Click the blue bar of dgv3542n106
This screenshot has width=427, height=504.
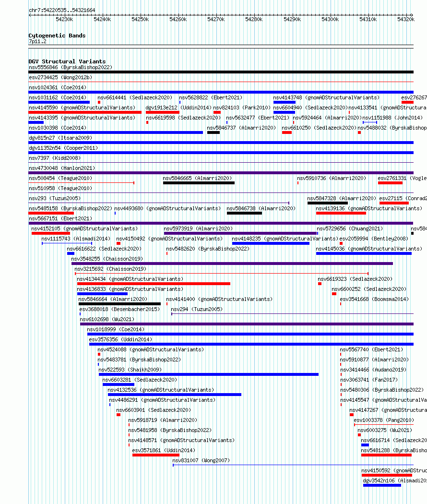pyautogui.click(x=382, y=485)
